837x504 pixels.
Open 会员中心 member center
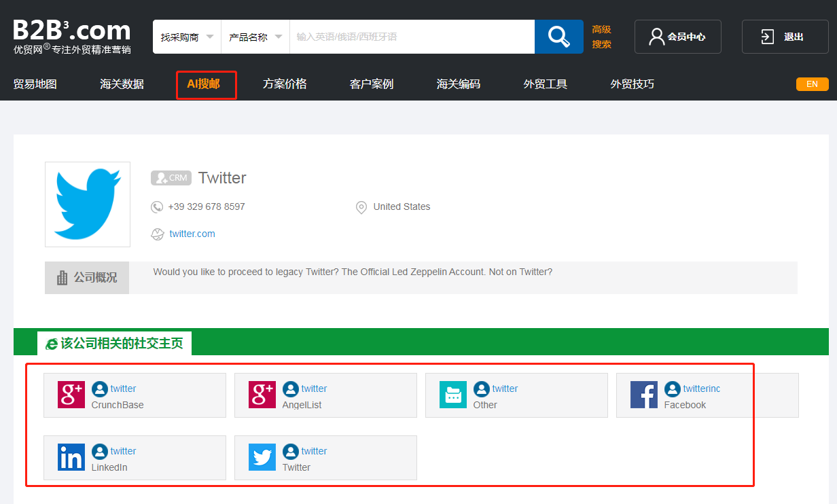click(678, 37)
